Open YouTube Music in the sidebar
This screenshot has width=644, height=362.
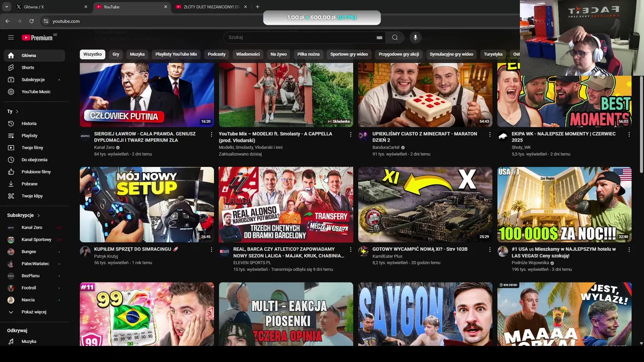tap(34, 92)
